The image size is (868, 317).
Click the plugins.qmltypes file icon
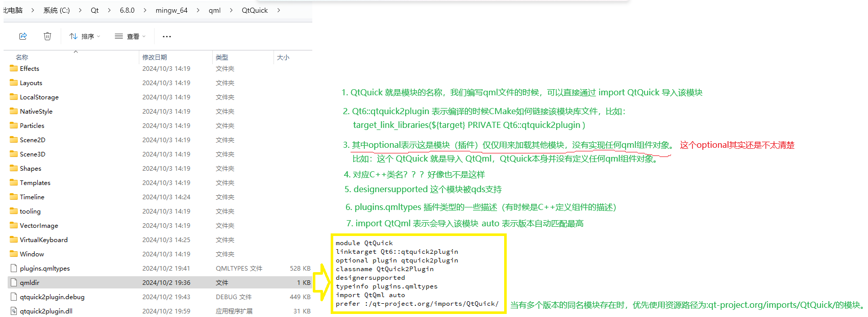(x=14, y=268)
